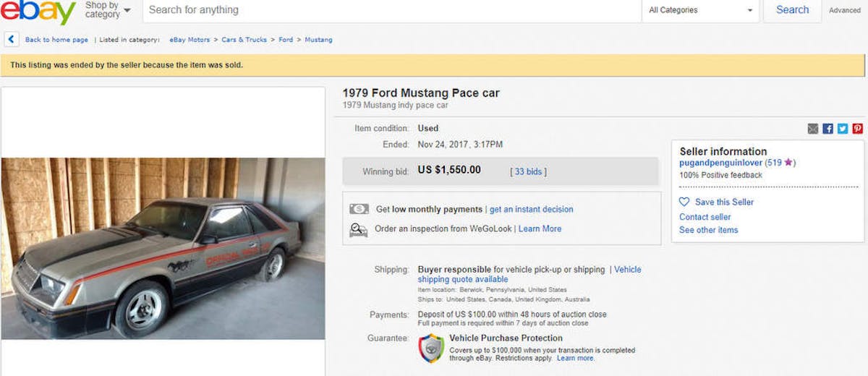Open the Shop by category dropdown

click(x=108, y=10)
